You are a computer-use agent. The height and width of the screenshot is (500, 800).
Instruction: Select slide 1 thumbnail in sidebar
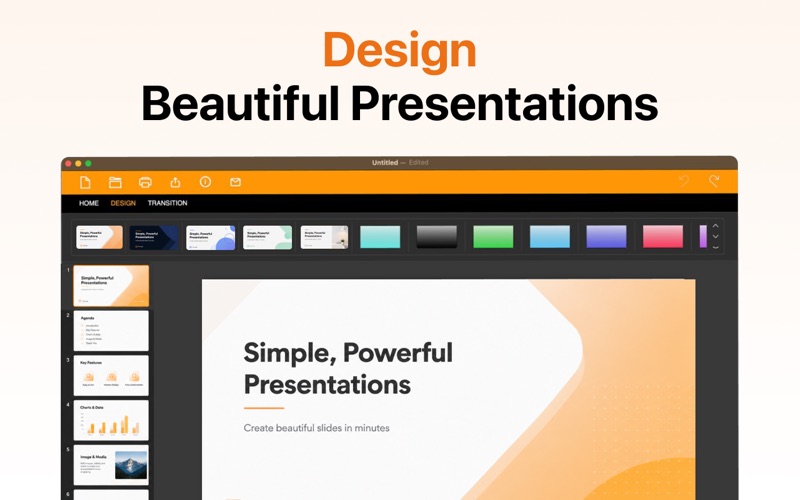pyautogui.click(x=111, y=286)
